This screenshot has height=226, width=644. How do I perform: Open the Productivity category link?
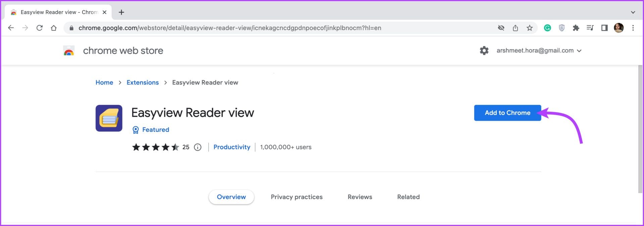pyautogui.click(x=232, y=147)
